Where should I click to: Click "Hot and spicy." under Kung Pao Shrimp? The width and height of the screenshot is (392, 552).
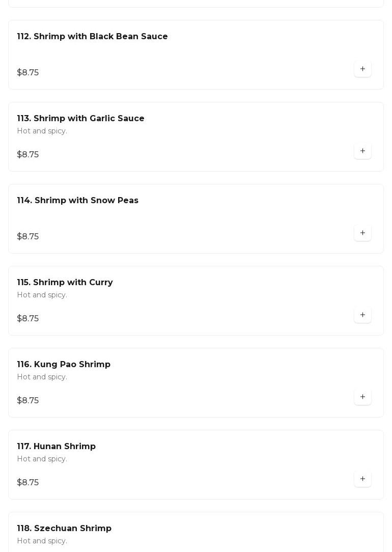(x=42, y=377)
